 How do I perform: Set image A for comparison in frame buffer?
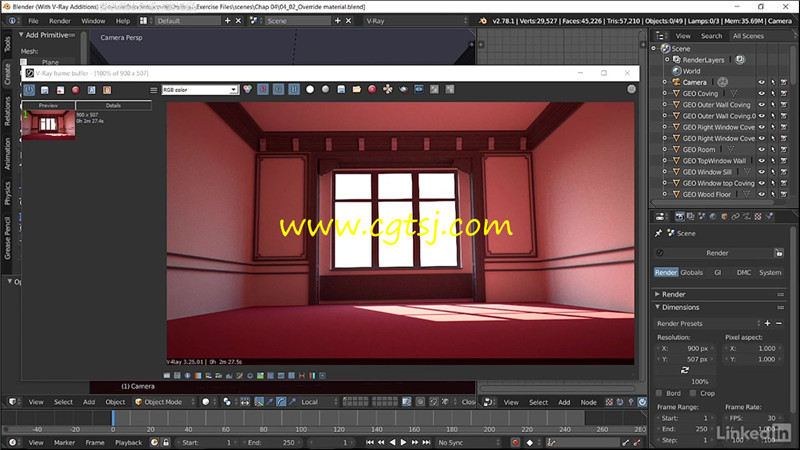[x=91, y=90]
